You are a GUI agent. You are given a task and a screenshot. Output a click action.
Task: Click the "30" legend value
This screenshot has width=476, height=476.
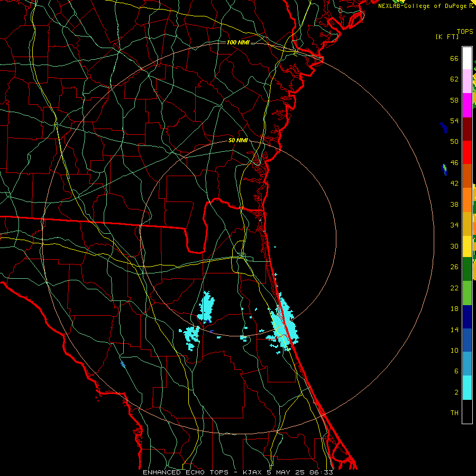point(454,246)
